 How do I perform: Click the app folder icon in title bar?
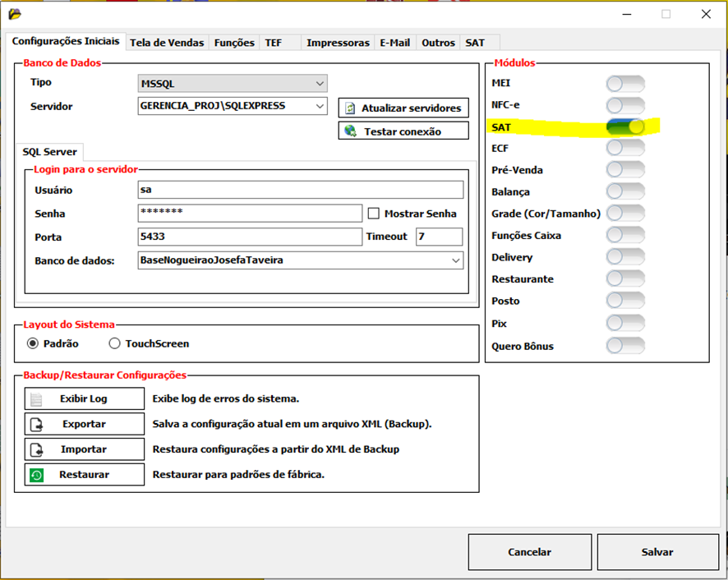pyautogui.click(x=14, y=14)
